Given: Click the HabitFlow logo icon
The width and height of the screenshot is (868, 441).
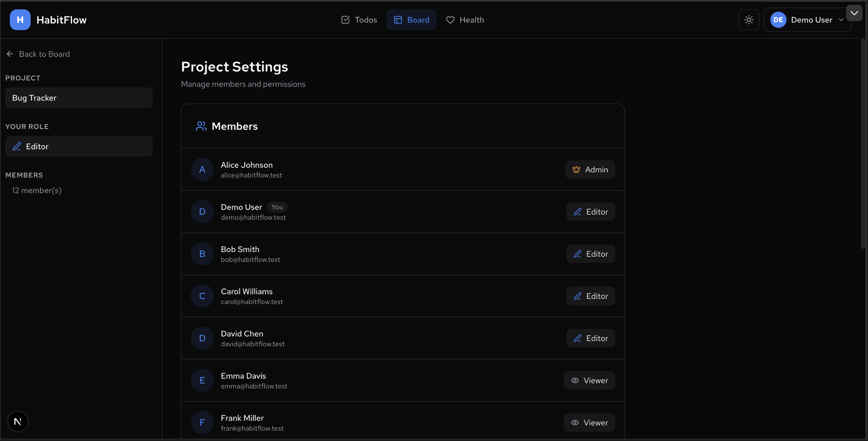Looking at the screenshot, I should click(x=20, y=20).
